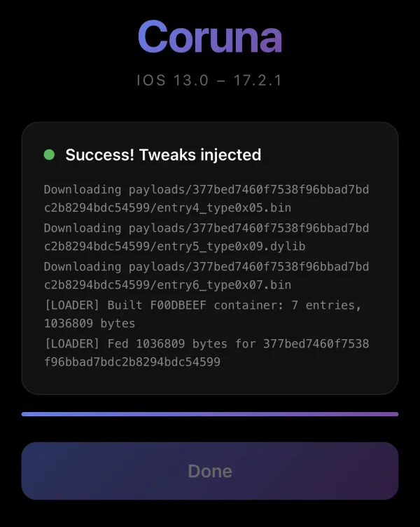Tap the Done button
This screenshot has height=527, width=420.
coord(209,471)
